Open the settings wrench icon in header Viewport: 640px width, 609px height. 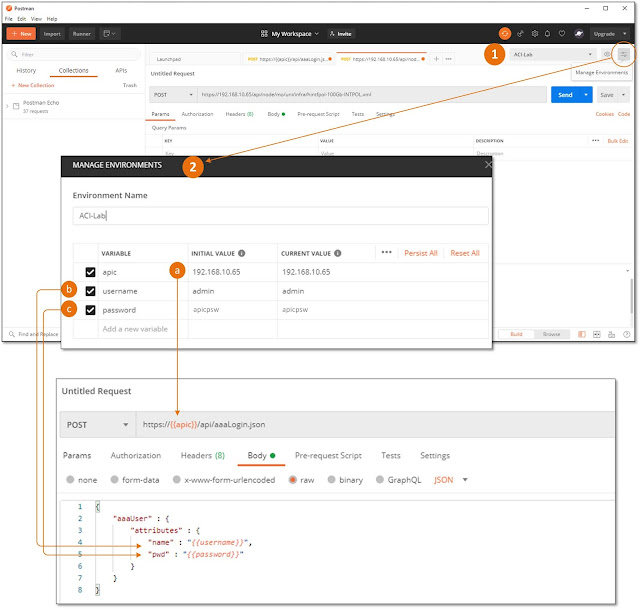pyautogui.click(x=534, y=34)
